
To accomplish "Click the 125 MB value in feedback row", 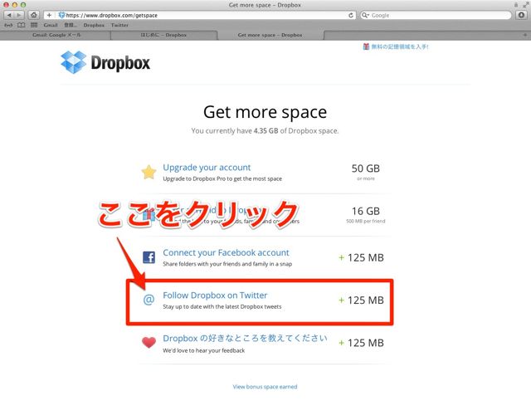I will click(366, 343).
